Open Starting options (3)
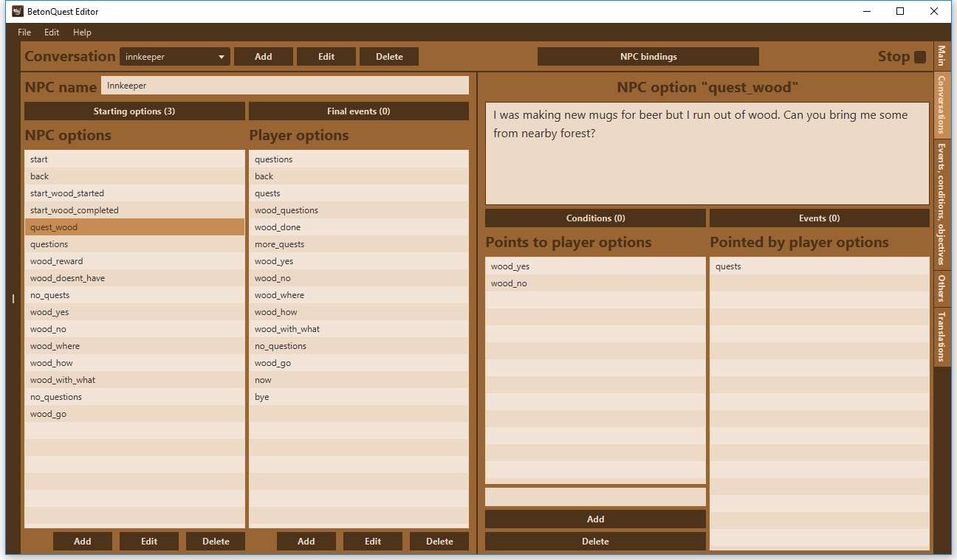 134,111
